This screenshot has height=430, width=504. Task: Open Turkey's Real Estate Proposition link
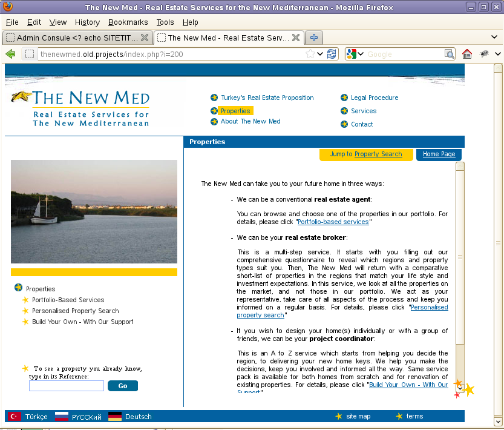[267, 98]
